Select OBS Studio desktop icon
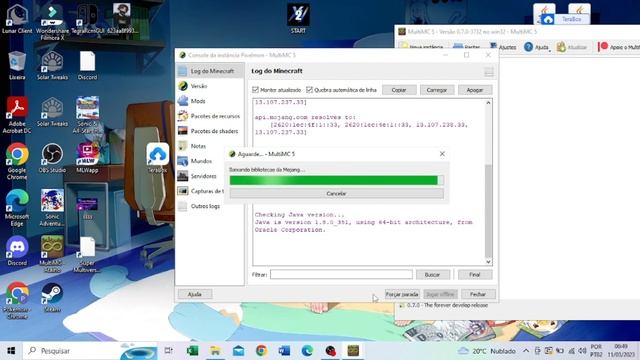This screenshot has height=360, width=640. [x=52, y=158]
